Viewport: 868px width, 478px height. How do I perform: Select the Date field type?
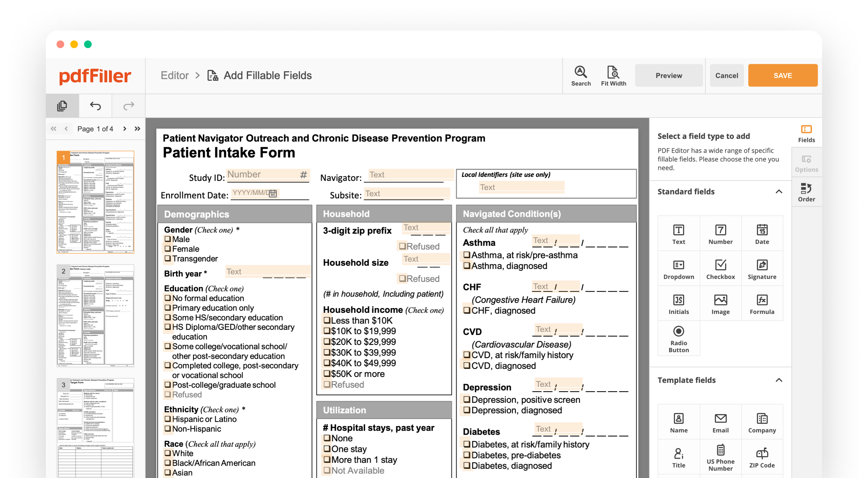pyautogui.click(x=762, y=233)
